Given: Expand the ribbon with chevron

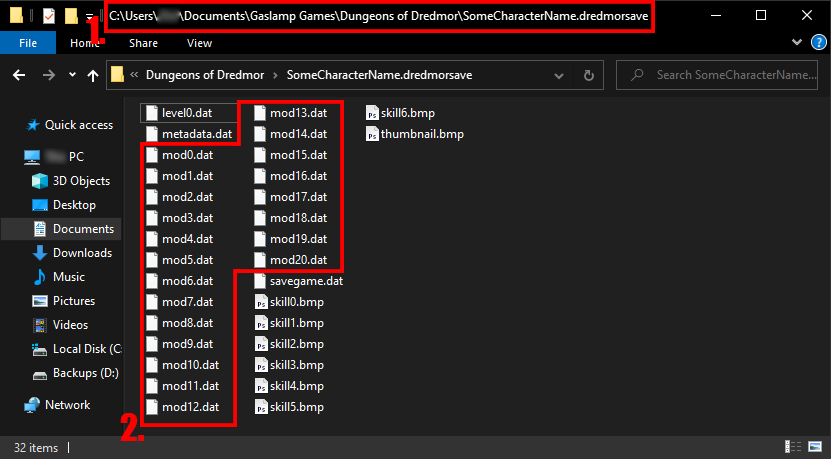Looking at the screenshot, I should (x=797, y=42).
